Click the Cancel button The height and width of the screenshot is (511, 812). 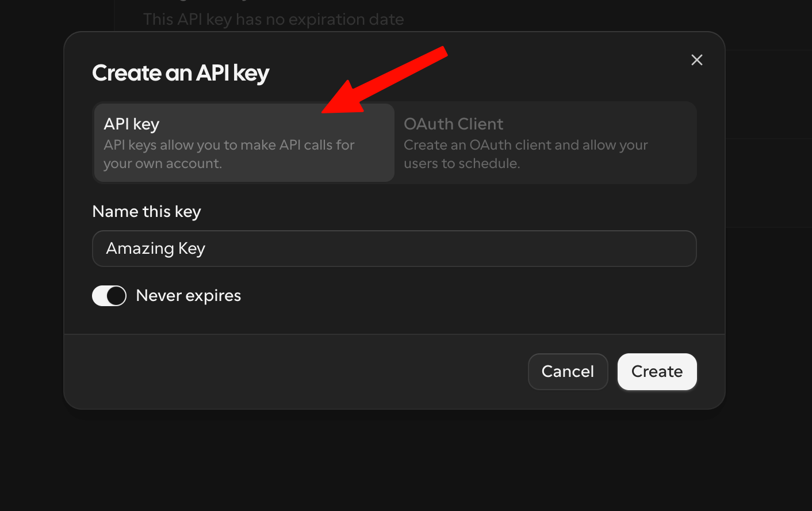click(568, 372)
